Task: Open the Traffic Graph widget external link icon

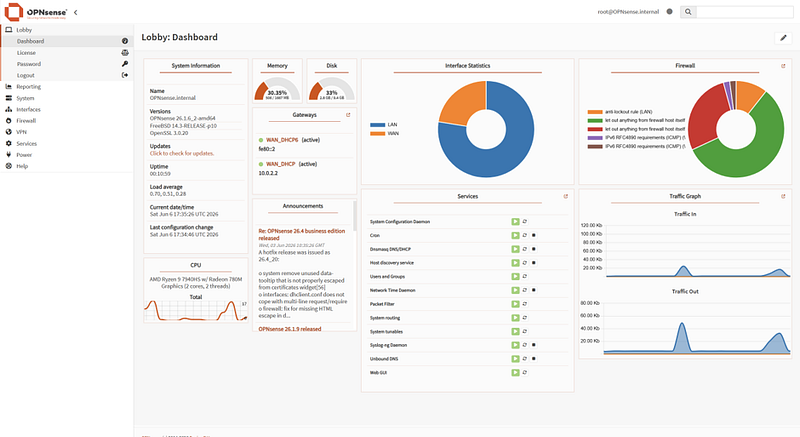Action: click(783, 196)
